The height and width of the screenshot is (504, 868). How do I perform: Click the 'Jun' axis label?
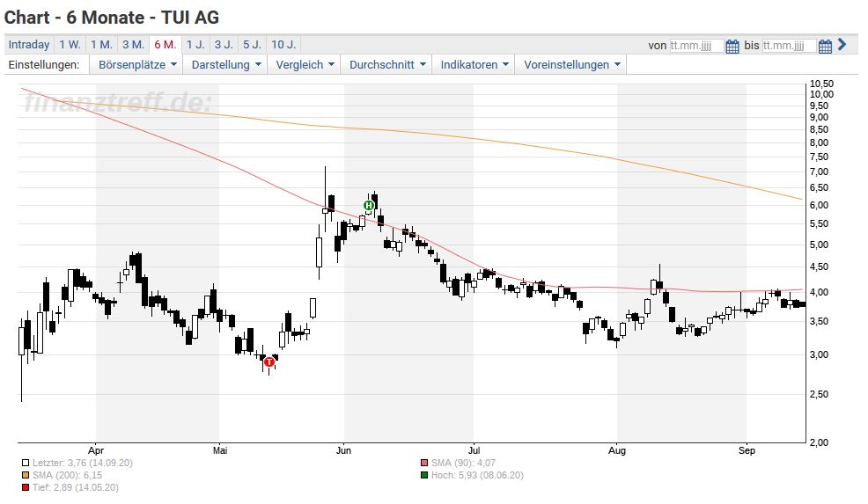click(x=344, y=451)
